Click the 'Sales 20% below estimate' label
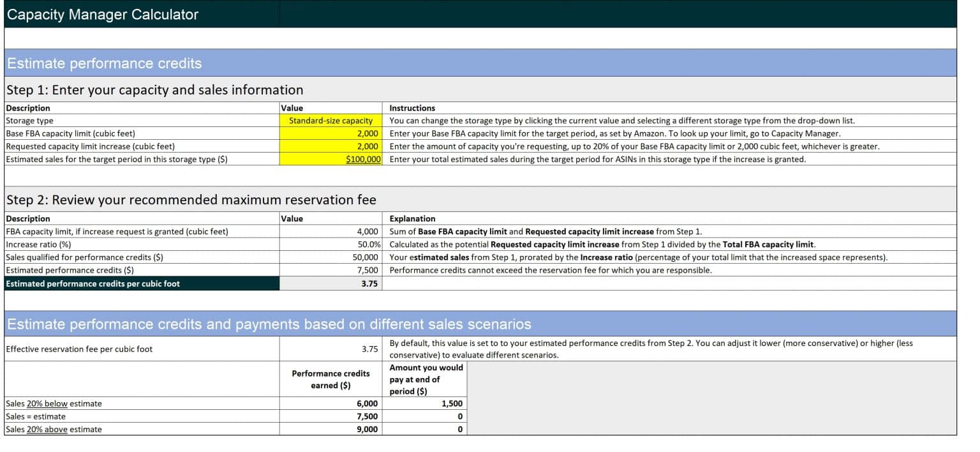Viewport: 980px width, 452px height. click(x=54, y=403)
